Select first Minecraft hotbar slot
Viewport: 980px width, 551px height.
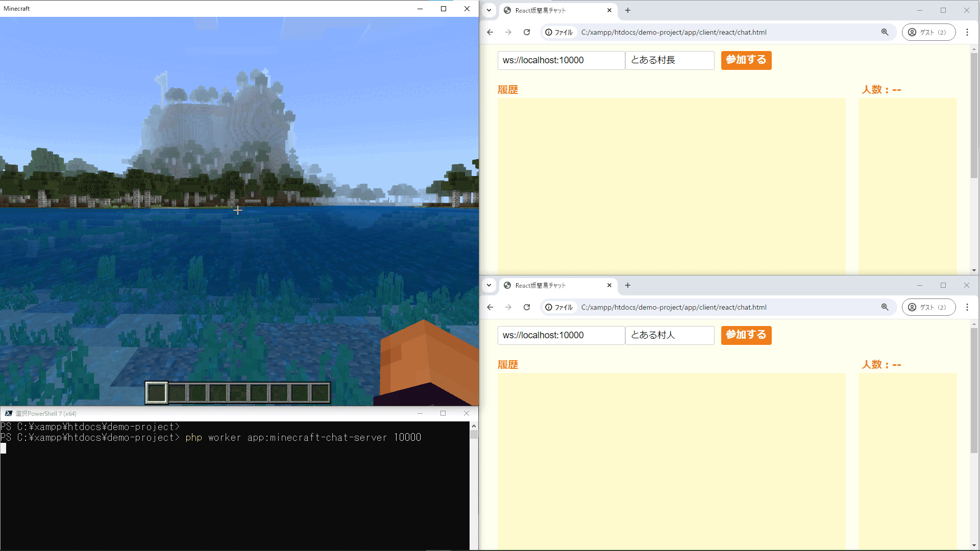[x=157, y=393]
